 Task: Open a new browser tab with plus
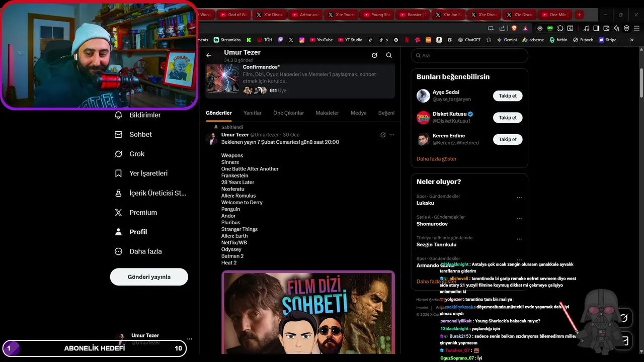579,15
